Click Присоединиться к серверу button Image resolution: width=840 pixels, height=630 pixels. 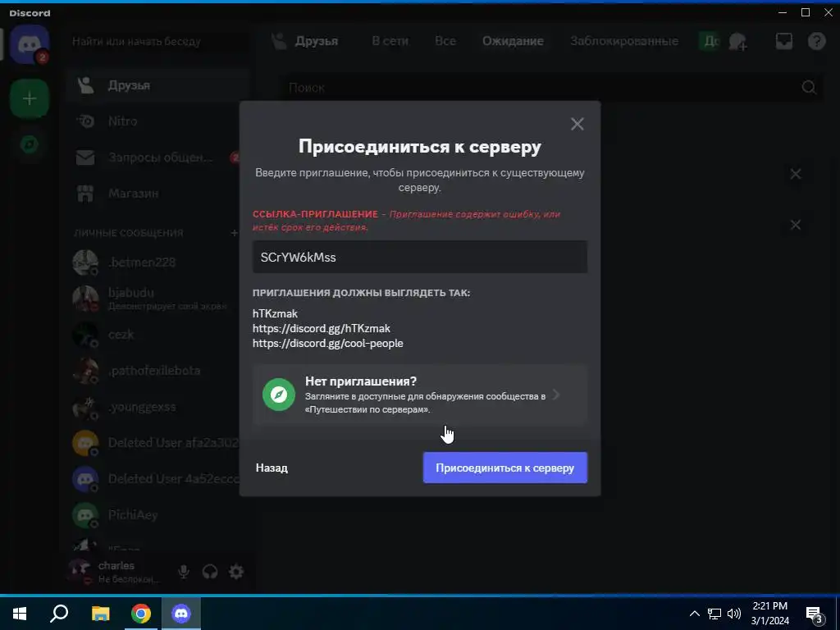coord(505,468)
